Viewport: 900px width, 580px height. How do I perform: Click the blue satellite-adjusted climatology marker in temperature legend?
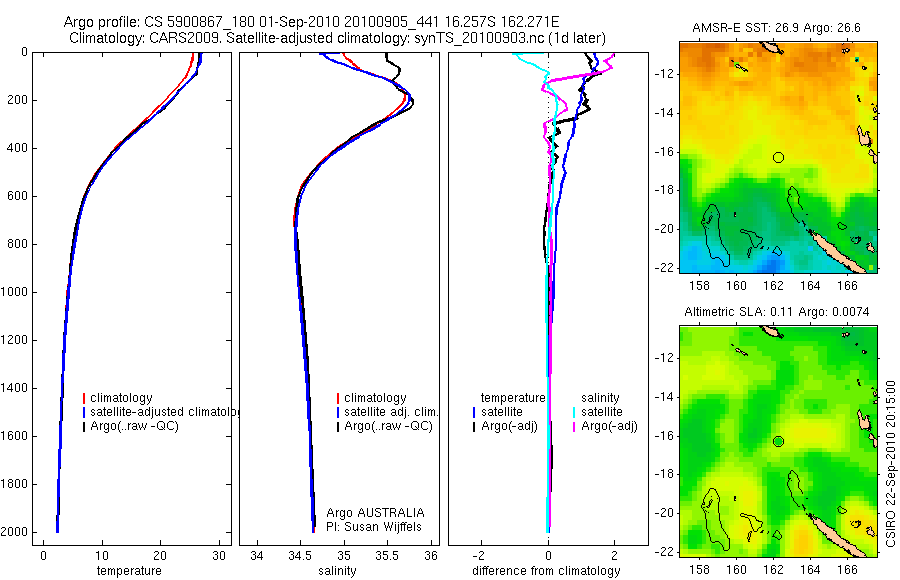(84, 412)
